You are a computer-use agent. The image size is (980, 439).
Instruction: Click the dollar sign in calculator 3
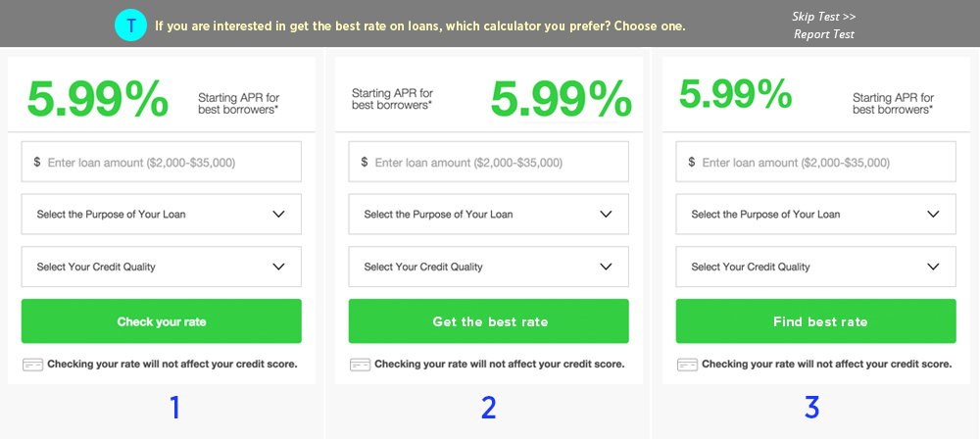pos(692,162)
